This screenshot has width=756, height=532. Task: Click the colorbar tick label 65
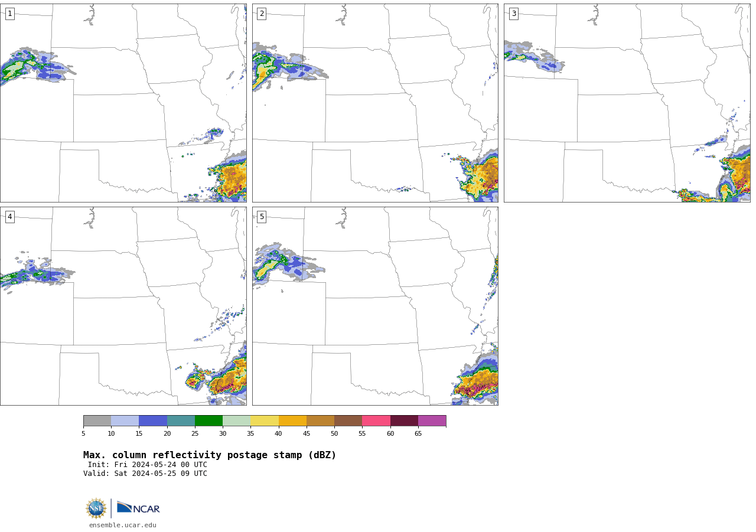(418, 434)
